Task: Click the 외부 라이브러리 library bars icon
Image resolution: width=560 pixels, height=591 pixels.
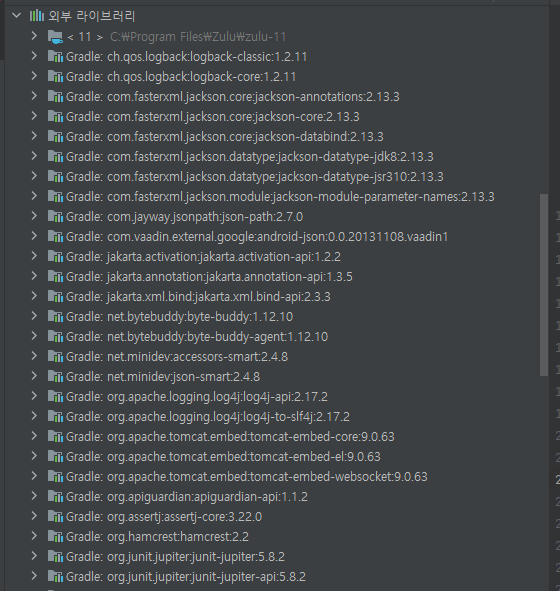Action: [x=37, y=16]
